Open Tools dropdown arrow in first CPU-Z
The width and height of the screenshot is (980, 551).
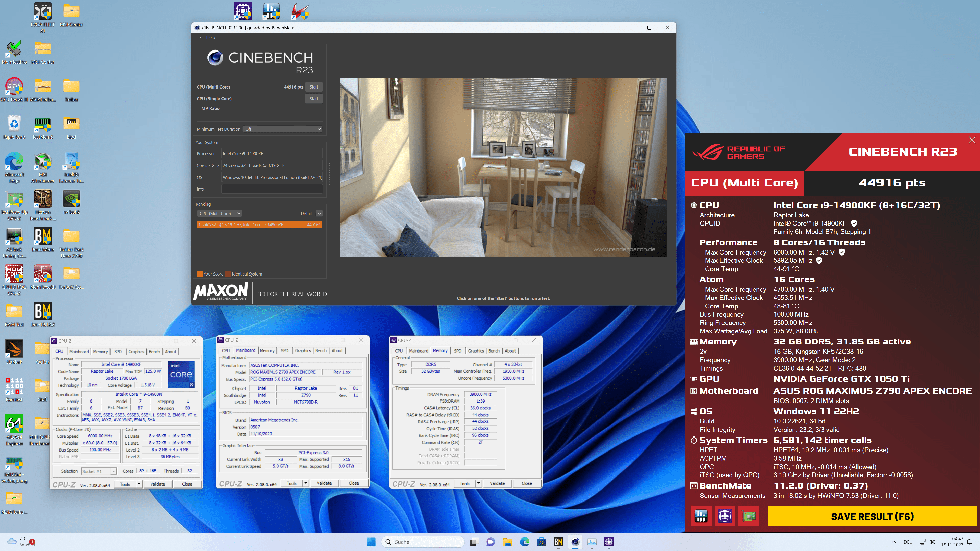(139, 484)
